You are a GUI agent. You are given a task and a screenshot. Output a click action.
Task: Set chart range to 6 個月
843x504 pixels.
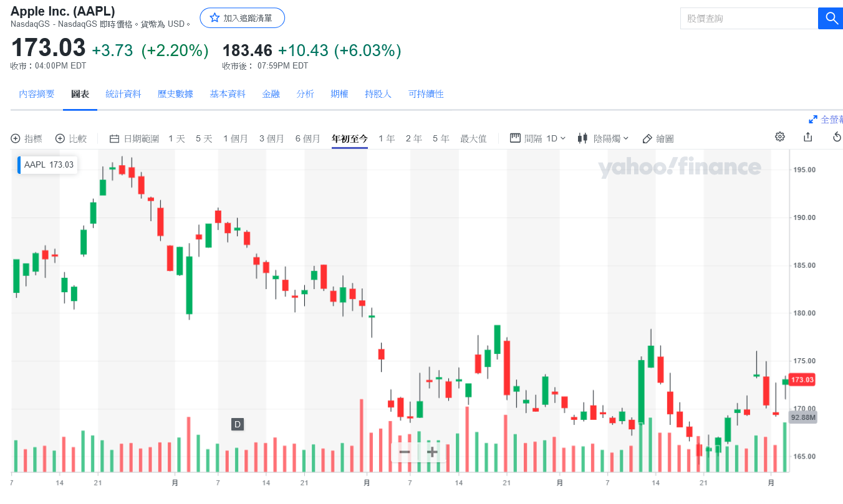[x=307, y=138]
